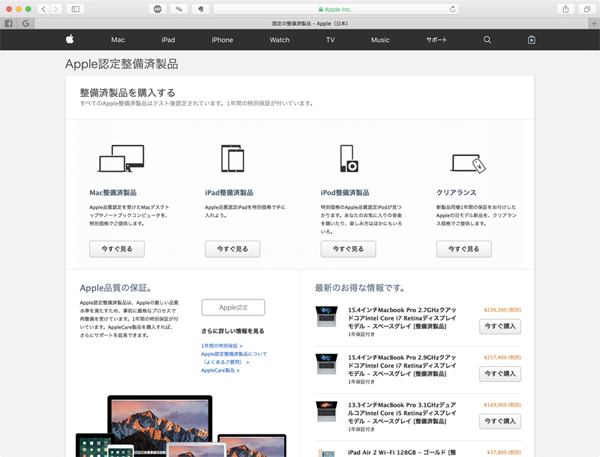This screenshot has height=457, width=600.
Task: Open iPad Air 2 Wi-Fi 128GB product title
Action: pyautogui.click(x=402, y=452)
